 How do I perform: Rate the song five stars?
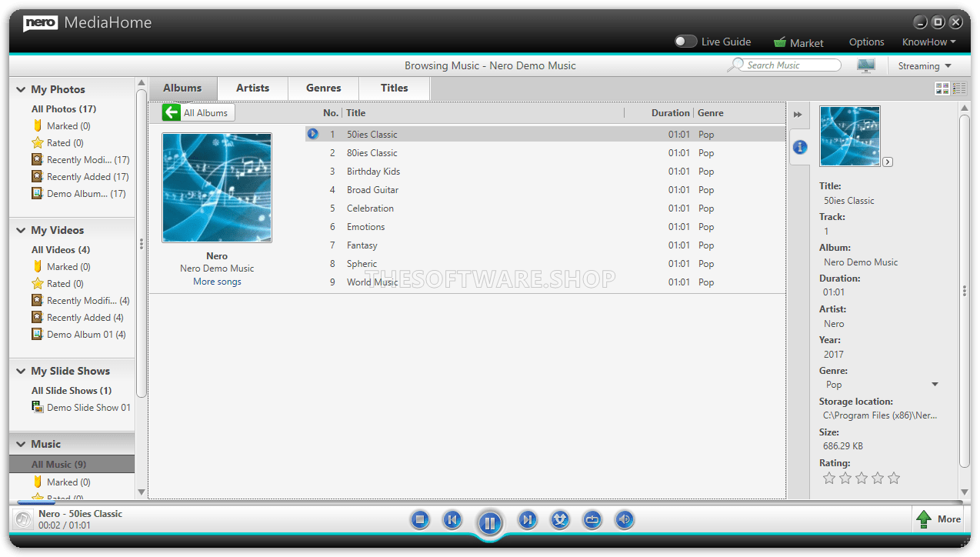click(x=894, y=479)
